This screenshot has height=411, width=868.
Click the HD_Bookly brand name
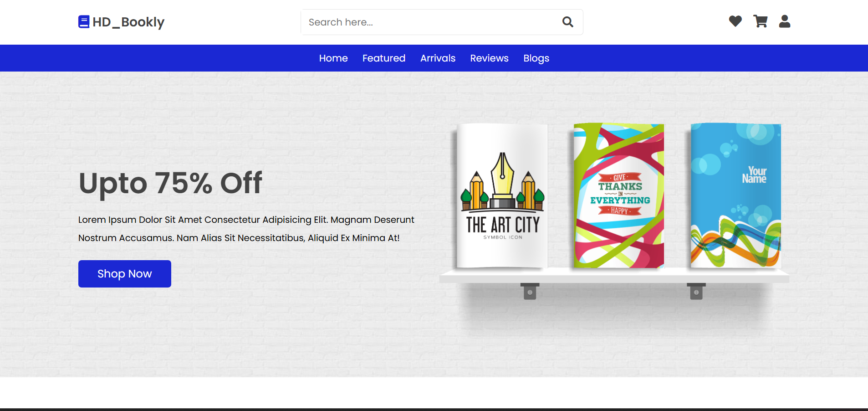128,22
